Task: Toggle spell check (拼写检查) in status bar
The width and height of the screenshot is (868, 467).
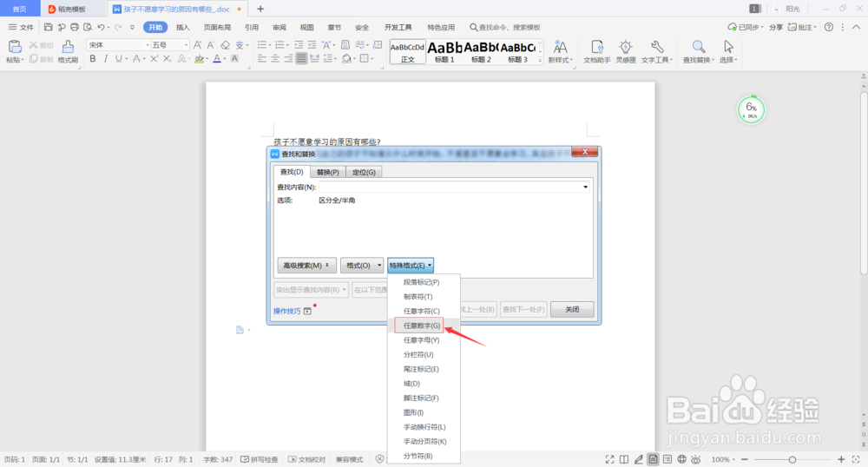Action: tap(260, 459)
